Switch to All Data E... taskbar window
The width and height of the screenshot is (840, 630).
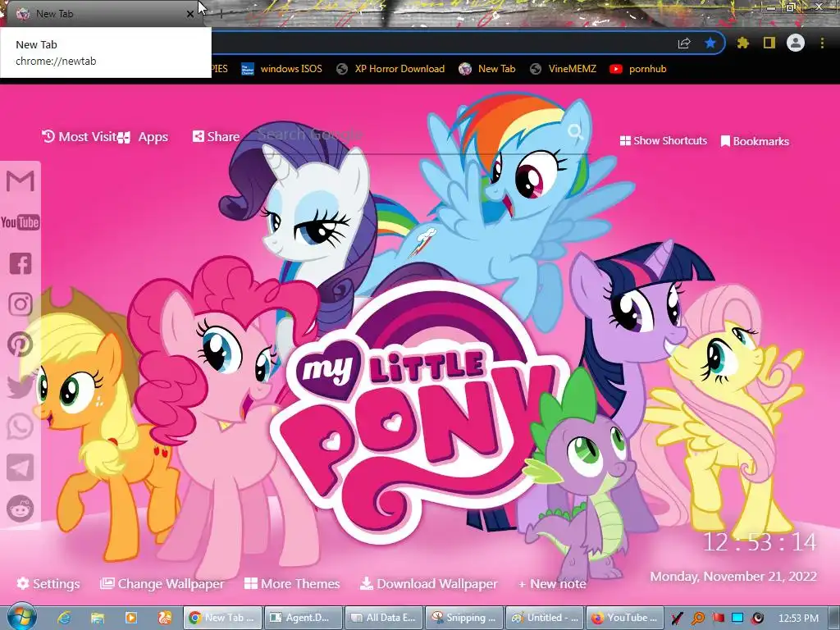pos(384,618)
